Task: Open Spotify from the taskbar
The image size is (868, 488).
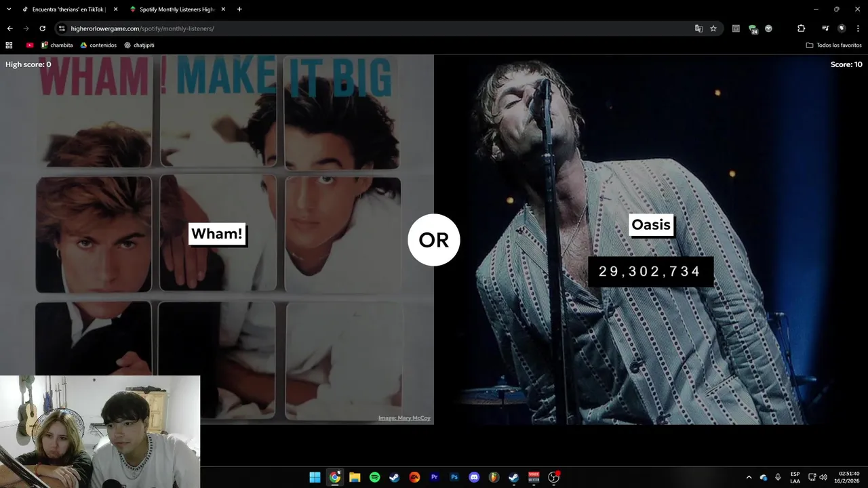Action: coord(374,477)
